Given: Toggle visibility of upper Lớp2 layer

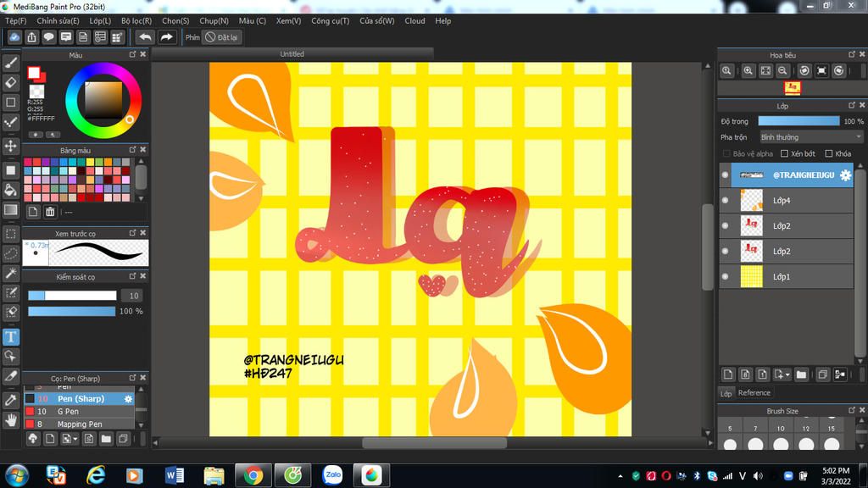Looking at the screenshot, I should coord(726,225).
